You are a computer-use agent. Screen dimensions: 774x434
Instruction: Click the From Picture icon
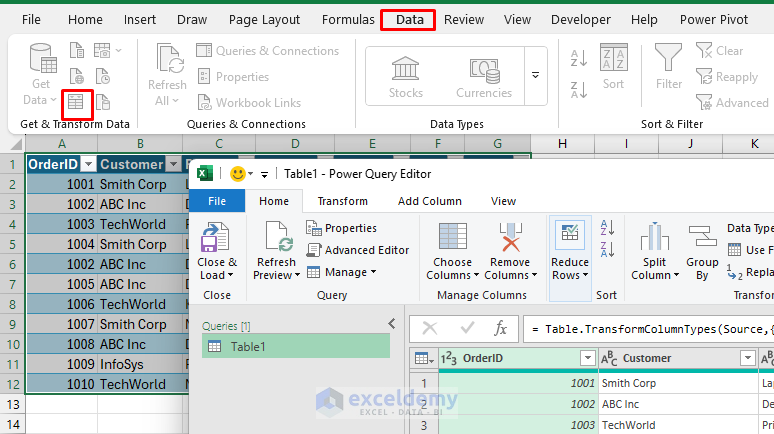pos(102,50)
